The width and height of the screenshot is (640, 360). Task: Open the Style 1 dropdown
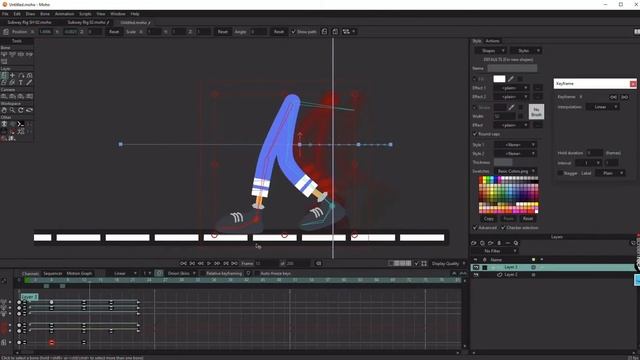tap(515, 145)
